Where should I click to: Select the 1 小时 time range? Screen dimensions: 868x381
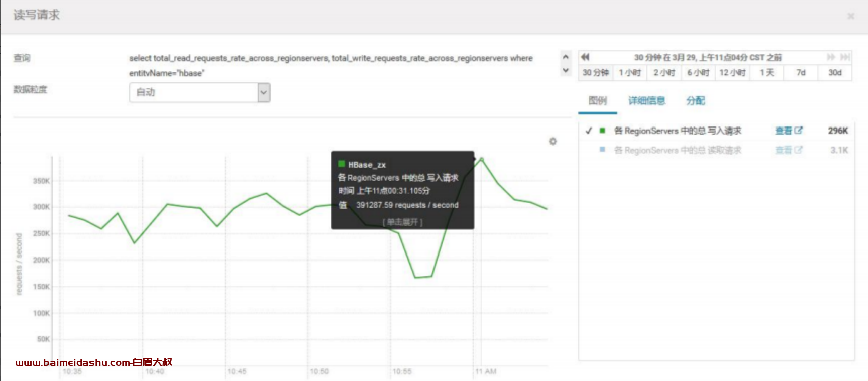[x=630, y=73]
